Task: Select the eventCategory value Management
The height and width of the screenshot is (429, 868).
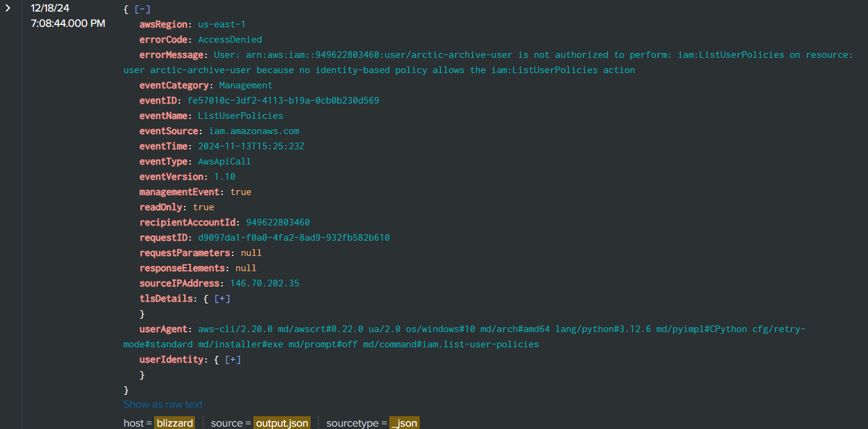Action: 245,85
